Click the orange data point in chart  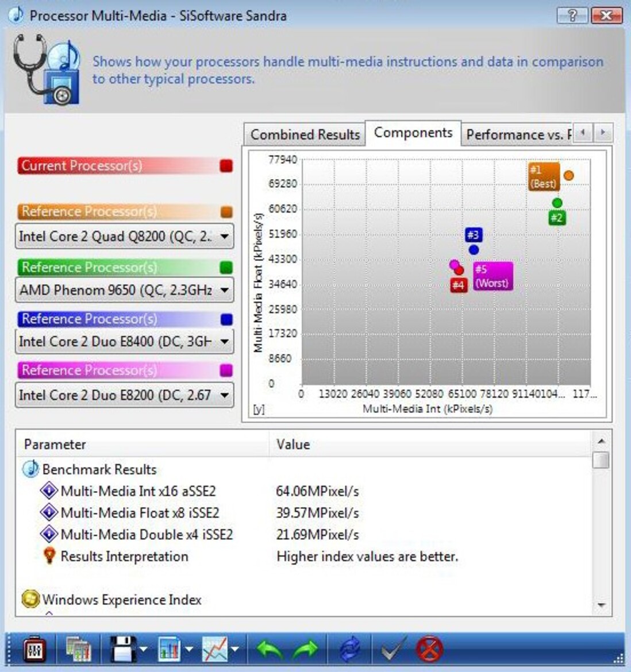(x=568, y=175)
